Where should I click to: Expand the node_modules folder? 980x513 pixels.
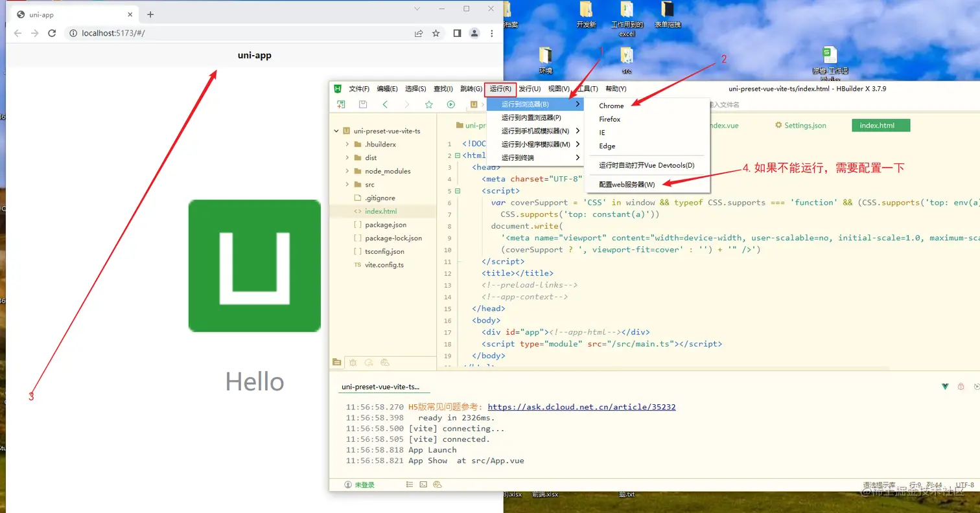point(347,171)
